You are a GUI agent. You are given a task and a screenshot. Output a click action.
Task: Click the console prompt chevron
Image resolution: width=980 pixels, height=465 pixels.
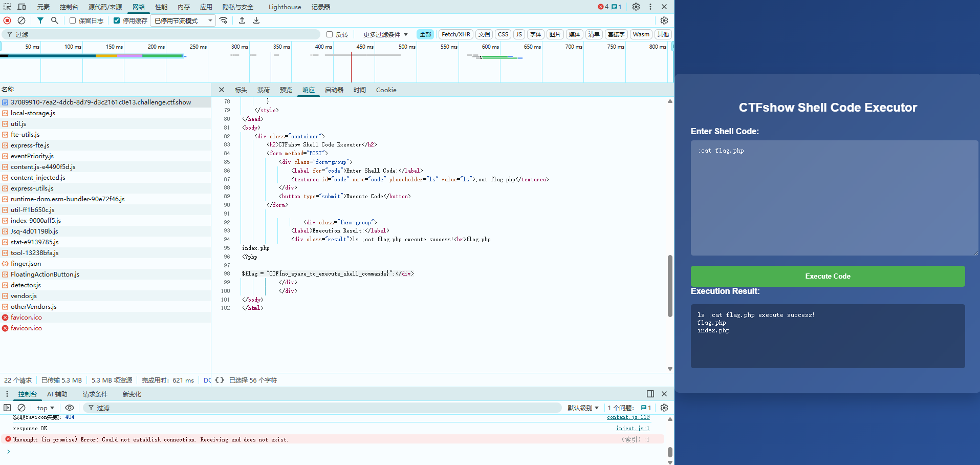[8, 451]
